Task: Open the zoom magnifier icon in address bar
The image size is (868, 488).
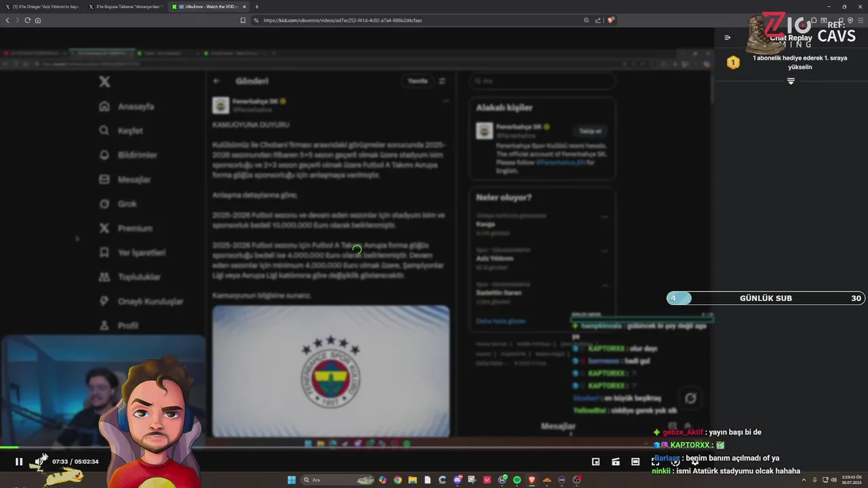Action: click(x=587, y=20)
